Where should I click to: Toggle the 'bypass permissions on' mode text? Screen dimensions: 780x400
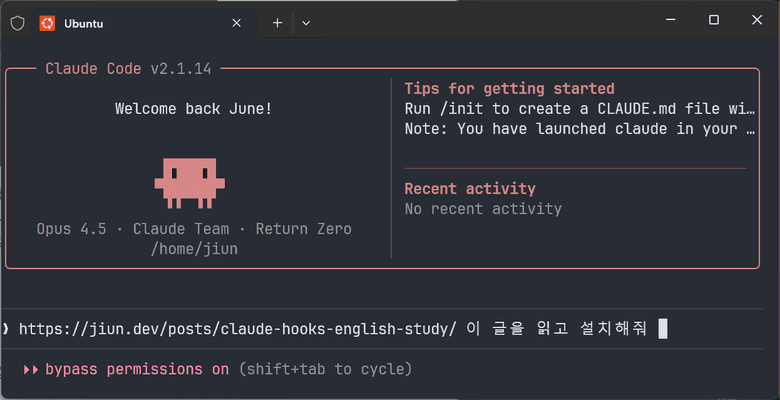point(137,369)
